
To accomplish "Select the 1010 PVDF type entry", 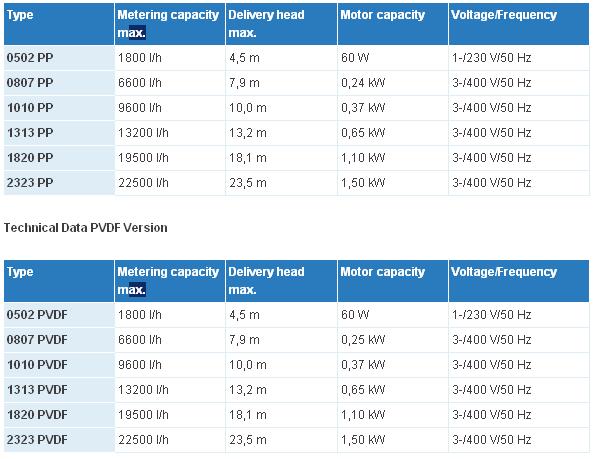I will pos(59,365).
